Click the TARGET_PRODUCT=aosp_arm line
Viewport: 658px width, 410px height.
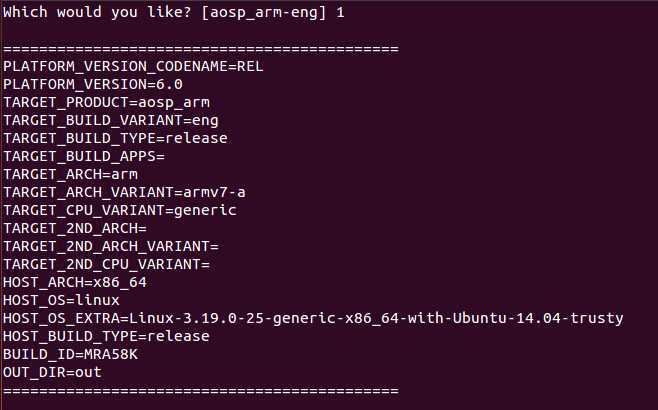[106, 102]
